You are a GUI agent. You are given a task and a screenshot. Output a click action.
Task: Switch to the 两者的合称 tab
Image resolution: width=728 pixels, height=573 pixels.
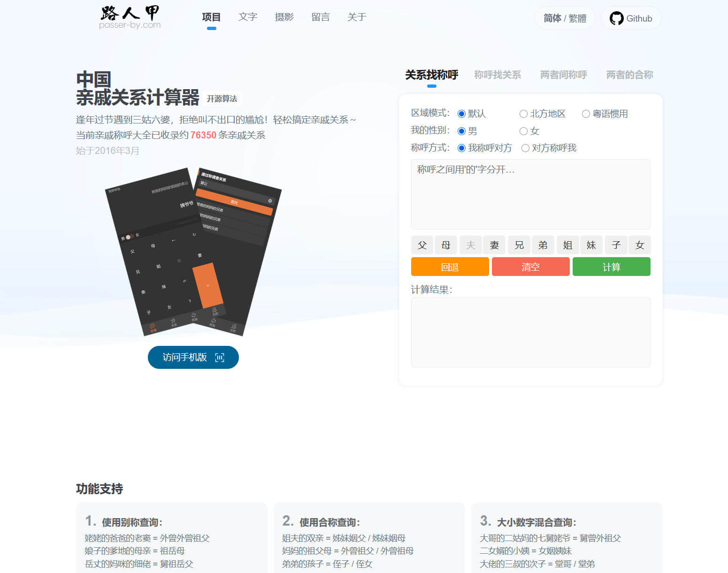(x=629, y=74)
